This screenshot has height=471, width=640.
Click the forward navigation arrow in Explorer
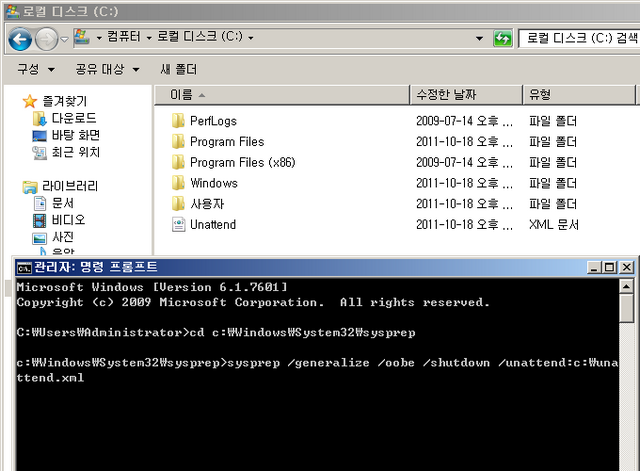(47, 39)
